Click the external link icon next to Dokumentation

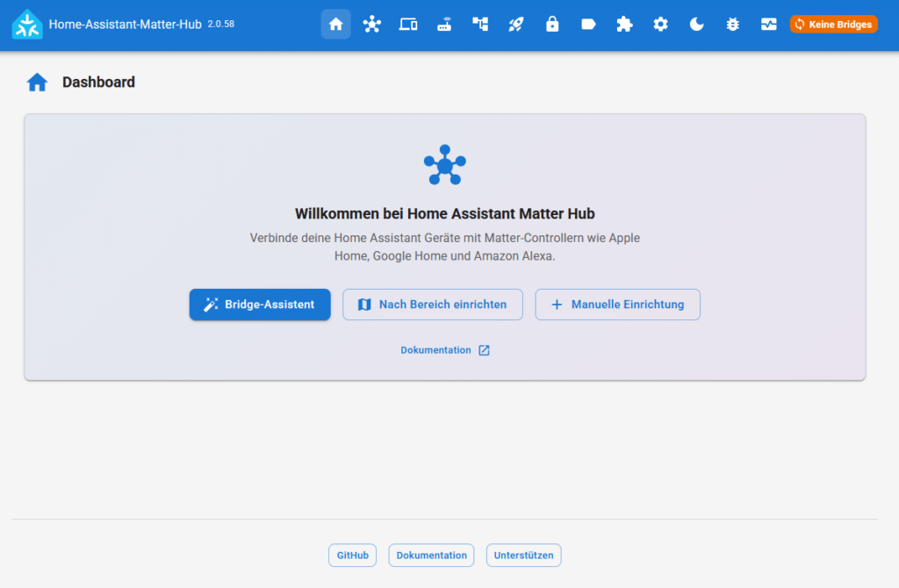(484, 350)
